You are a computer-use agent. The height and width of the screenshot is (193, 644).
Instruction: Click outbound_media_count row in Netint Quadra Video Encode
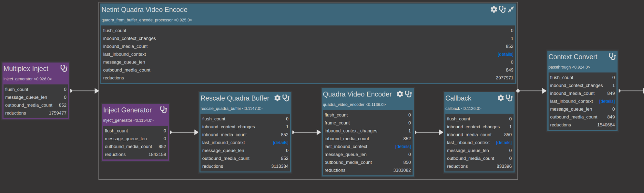(x=308, y=70)
